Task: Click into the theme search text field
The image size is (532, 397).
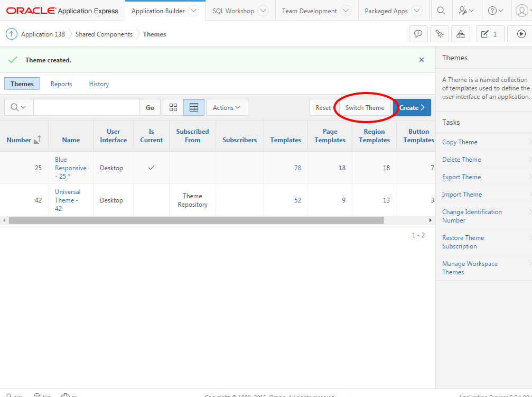Action: tap(86, 107)
